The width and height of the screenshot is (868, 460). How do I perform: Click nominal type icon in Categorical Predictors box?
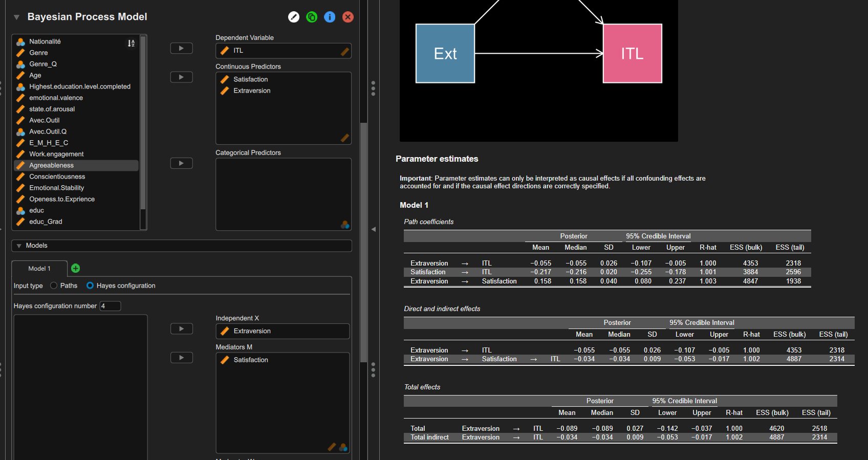point(345,225)
